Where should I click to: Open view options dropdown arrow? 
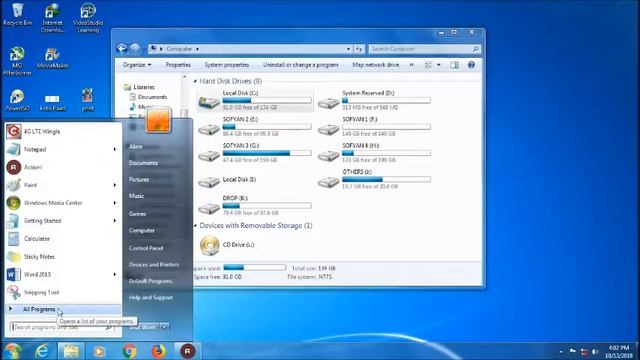[x=439, y=65]
